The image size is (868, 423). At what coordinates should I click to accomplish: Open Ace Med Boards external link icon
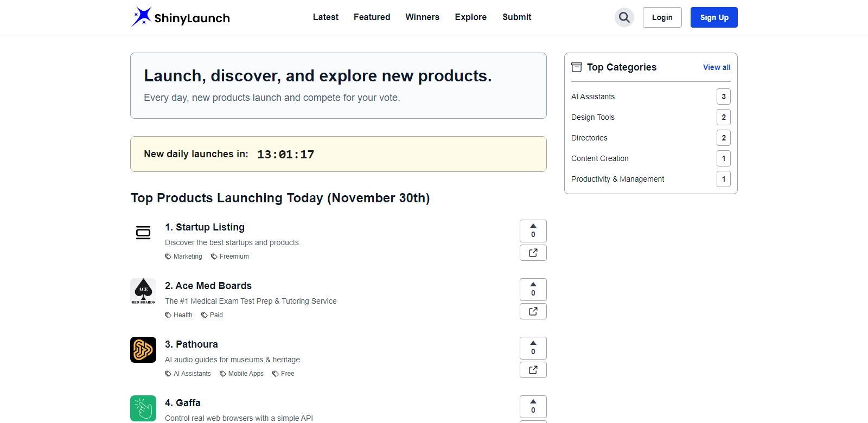[533, 311]
